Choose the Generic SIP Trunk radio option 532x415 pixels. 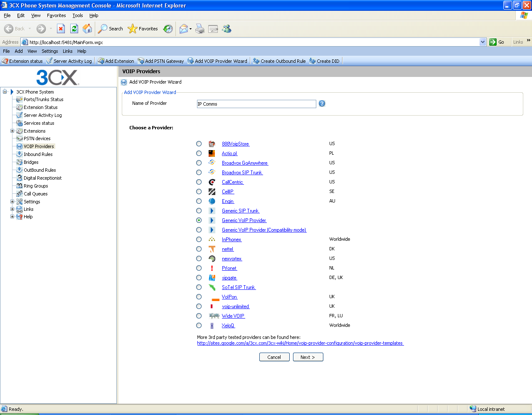(199, 211)
